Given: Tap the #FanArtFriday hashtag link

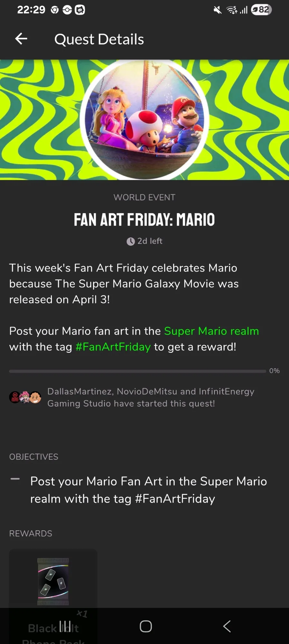Looking at the screenshot, I should [x=113, y=347].
